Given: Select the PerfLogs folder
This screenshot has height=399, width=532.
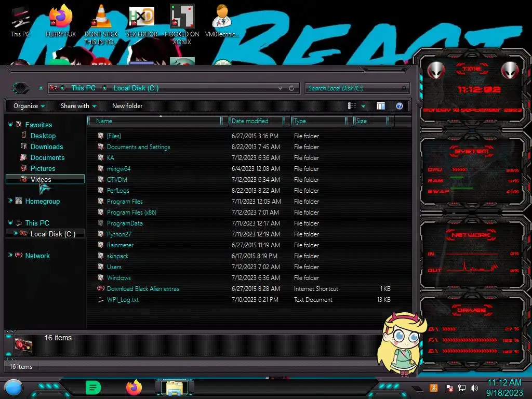Looking at the screenshot, I should [118, 190].
